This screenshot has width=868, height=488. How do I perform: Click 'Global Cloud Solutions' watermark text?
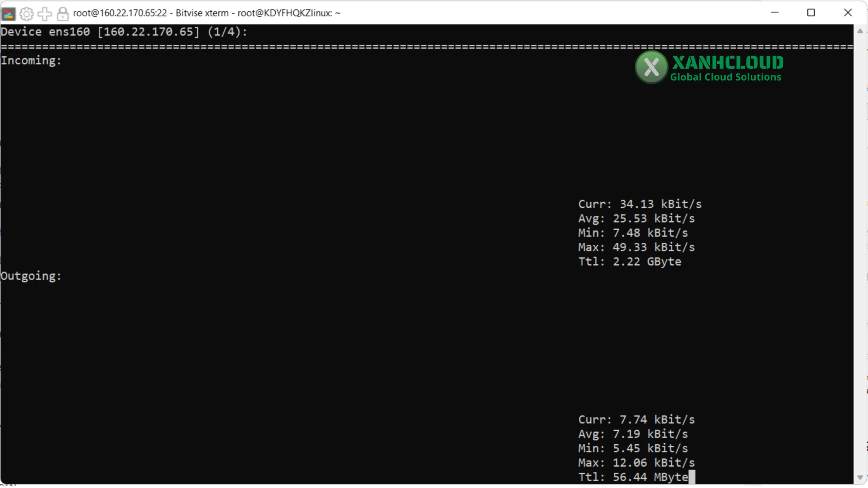point(726,77)
